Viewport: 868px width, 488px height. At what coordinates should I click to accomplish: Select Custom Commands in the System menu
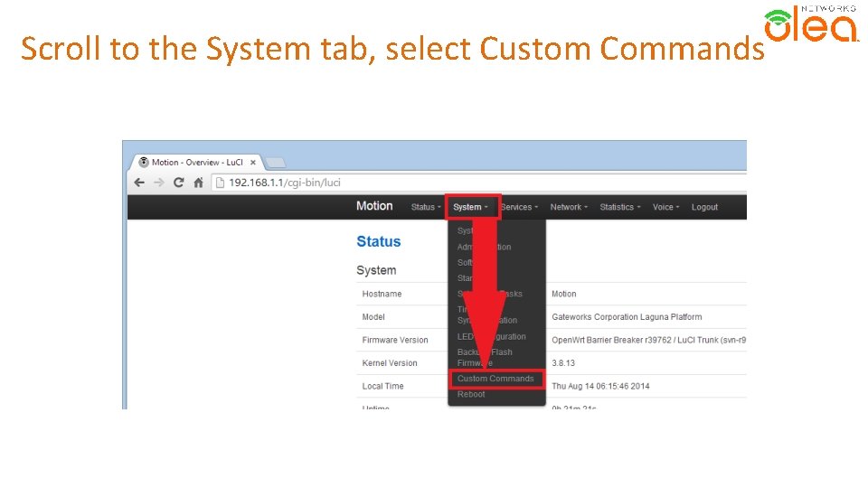[x=496, y=379]
